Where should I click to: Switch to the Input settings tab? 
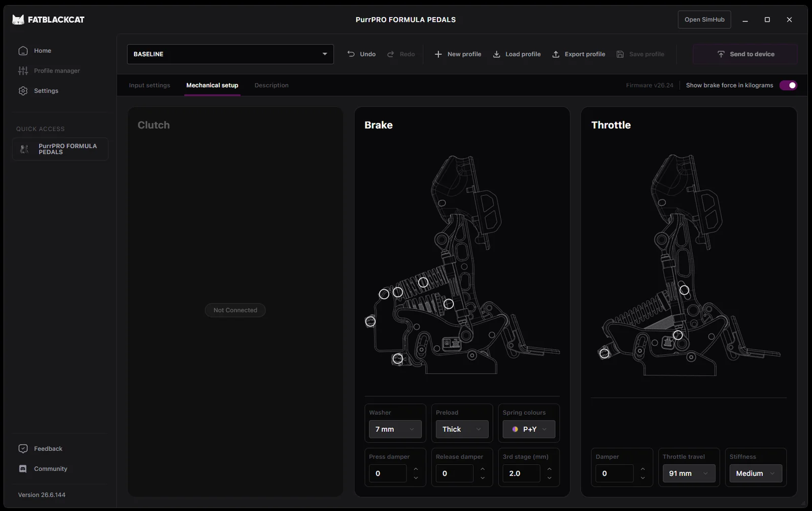(x=150, y=85)
